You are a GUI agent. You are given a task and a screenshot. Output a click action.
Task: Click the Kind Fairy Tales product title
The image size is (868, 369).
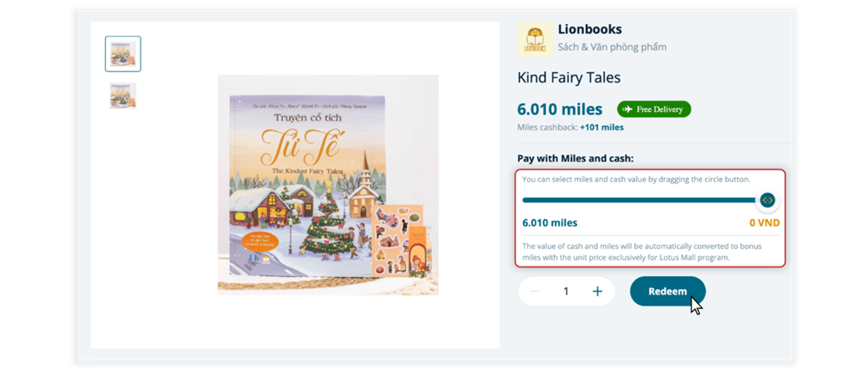(x=569, y=77)
